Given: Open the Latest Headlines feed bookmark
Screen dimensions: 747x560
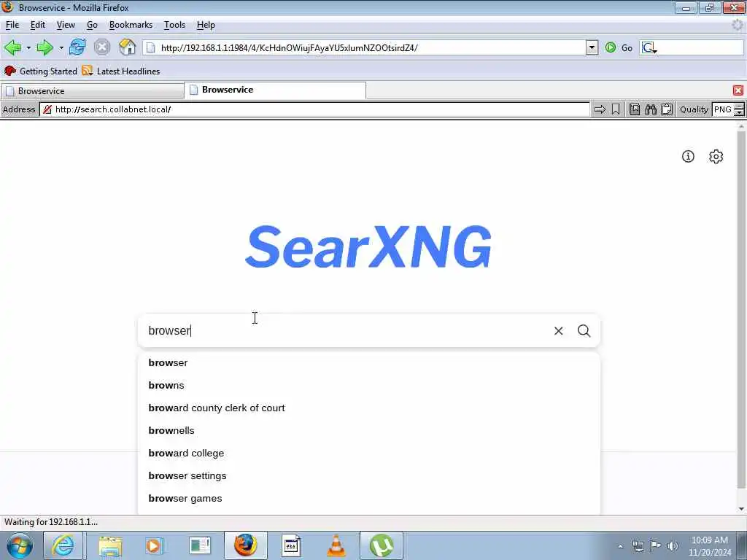Looking at the screenshot, I should (121, 71).
